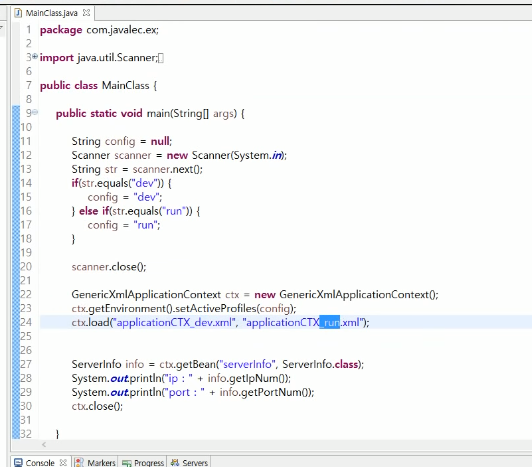
Task: Click on 'Scanner(System.in)' on line 12
Action: click(238, 155)
